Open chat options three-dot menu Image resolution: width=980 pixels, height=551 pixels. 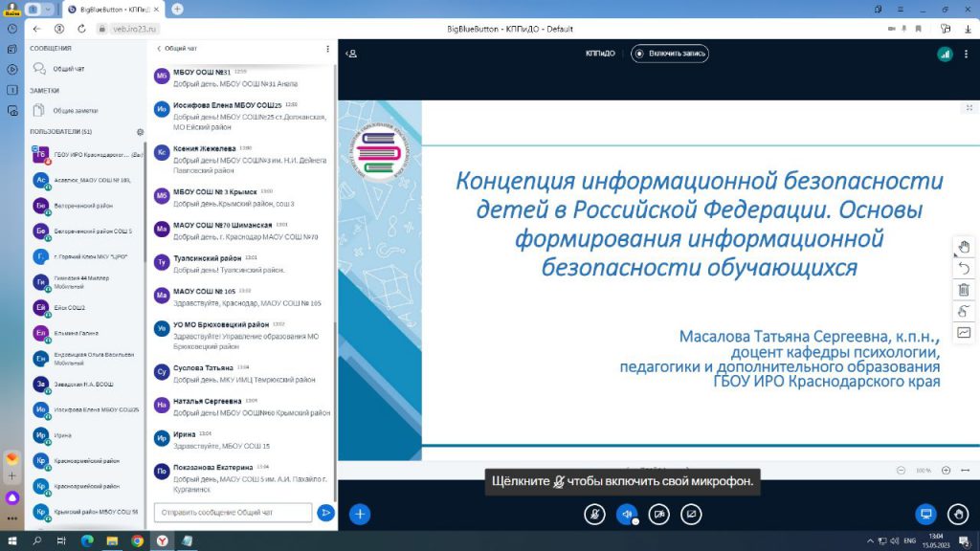click(328, 48)
